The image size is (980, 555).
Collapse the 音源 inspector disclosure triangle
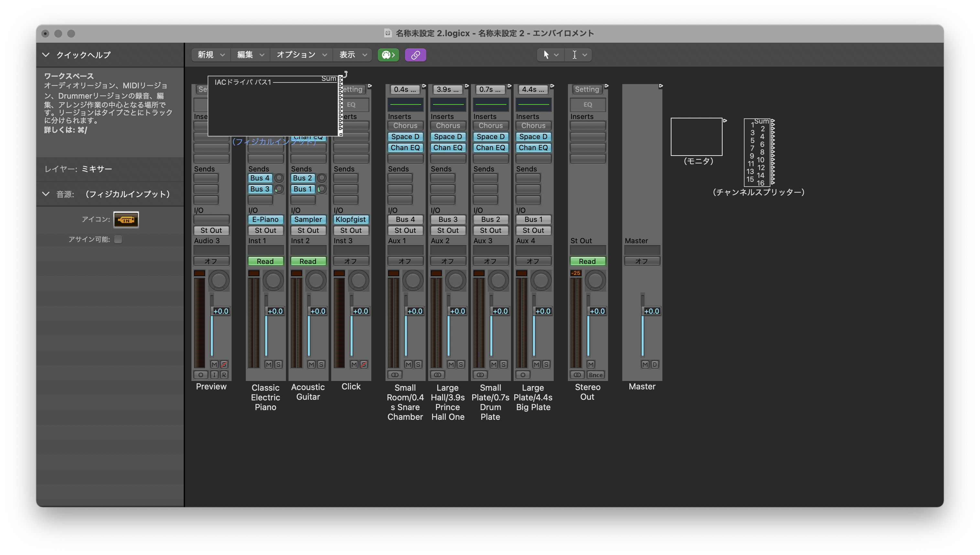pyautogui.click(x=46, y=194)
